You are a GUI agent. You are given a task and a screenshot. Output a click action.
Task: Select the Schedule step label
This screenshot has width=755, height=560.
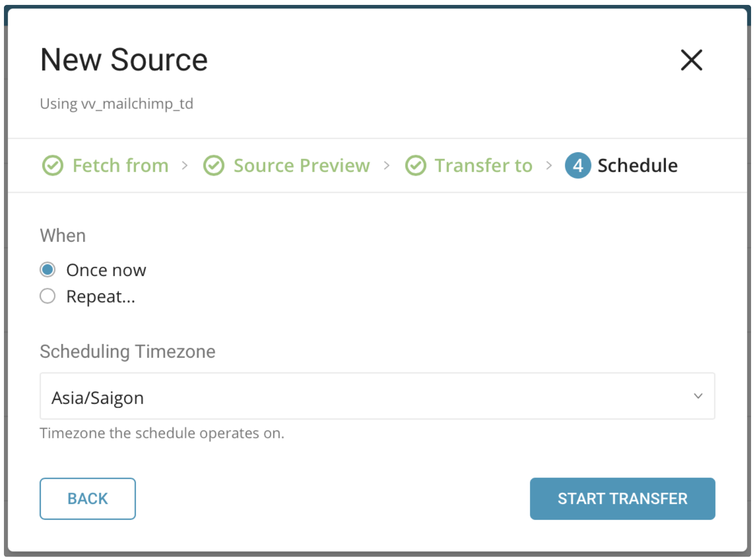638,166
